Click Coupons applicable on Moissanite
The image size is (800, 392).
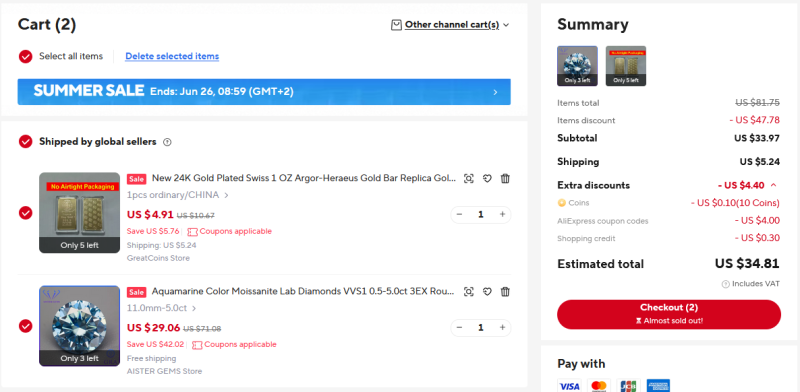(240, 345)
